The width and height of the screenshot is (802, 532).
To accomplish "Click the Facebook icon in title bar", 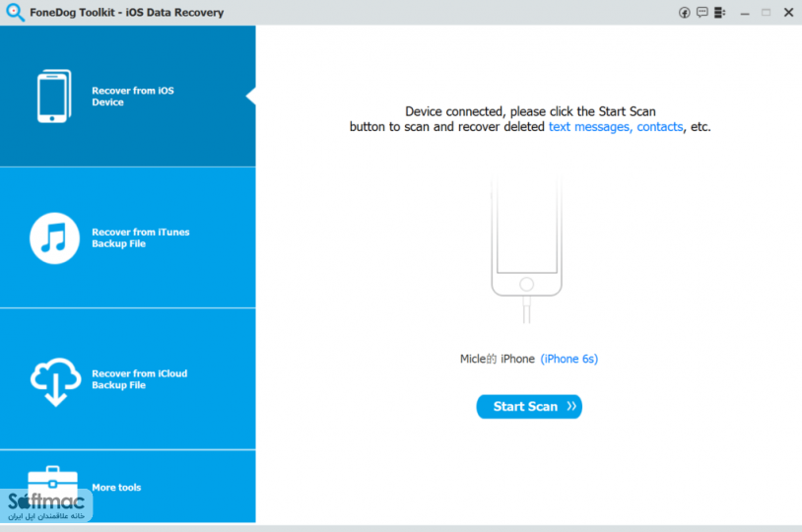I will [685, 13].
